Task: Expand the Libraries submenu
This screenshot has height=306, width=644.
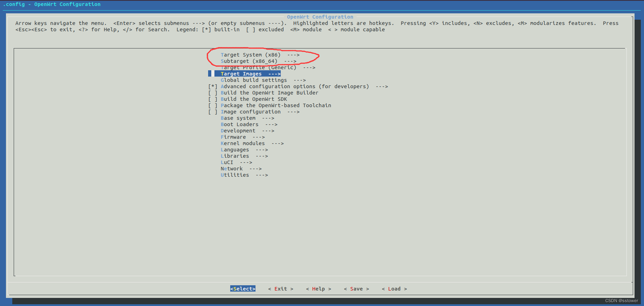Action: point(244,156)
